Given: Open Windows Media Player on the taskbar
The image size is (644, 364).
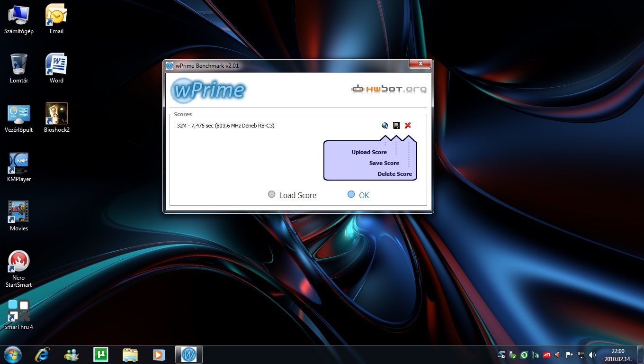Looking at the screenshot, I should (x=159, y=355).
